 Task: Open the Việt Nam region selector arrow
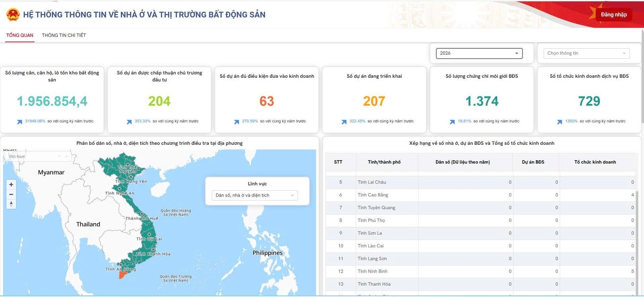click(66, 156)
